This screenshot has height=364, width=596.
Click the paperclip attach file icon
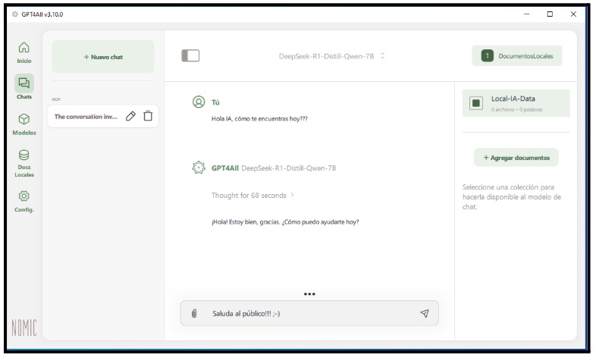(194, 313)
